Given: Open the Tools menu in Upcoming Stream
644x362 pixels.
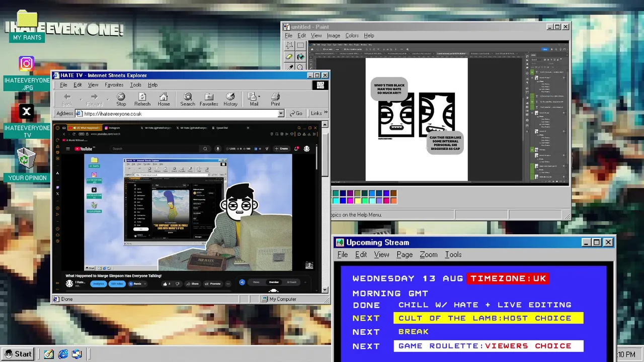Looking at the screenshot, I should (453, 254).
